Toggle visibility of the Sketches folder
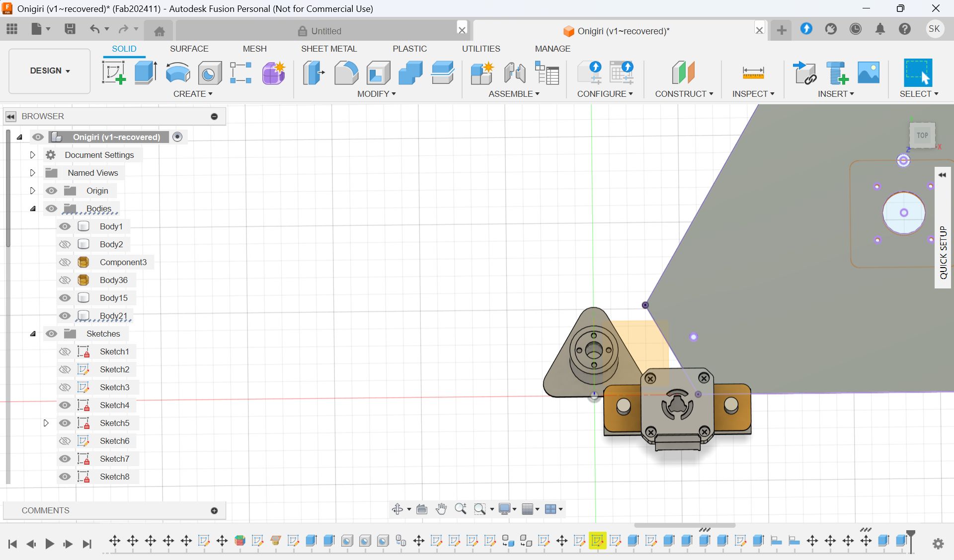 [51, 334]
